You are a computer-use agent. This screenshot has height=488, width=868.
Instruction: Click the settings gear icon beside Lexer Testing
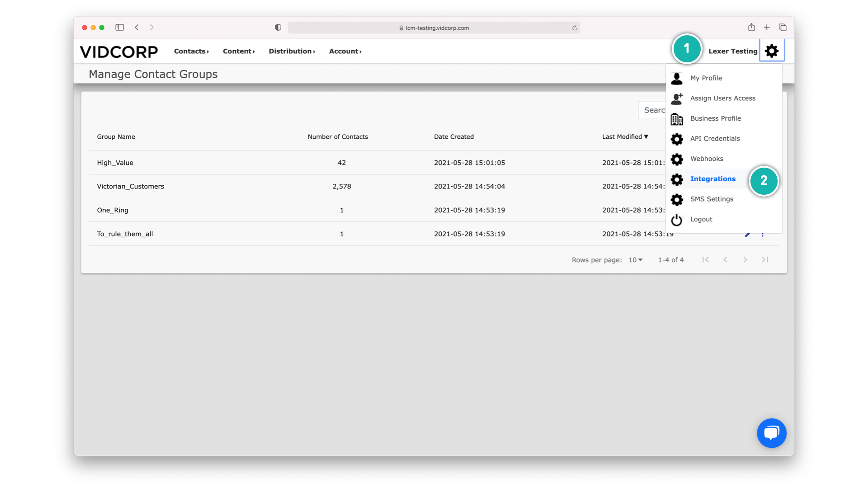point(772,51)
